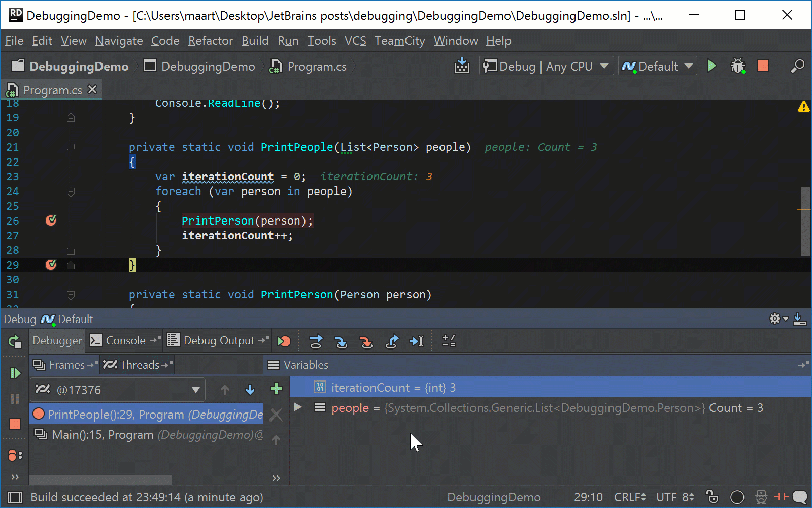
Task: Click the Step Into debugger icon
Action: click(x=341, y=341)
